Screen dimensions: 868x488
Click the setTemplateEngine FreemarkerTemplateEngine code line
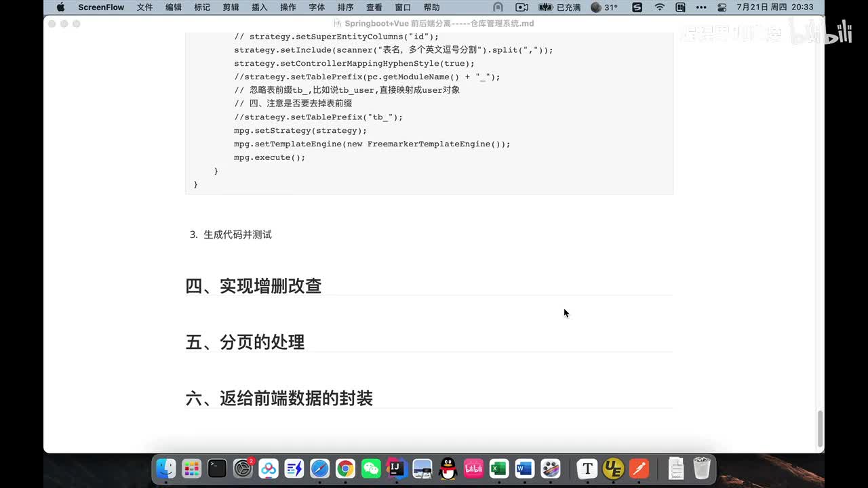point(372,144)
